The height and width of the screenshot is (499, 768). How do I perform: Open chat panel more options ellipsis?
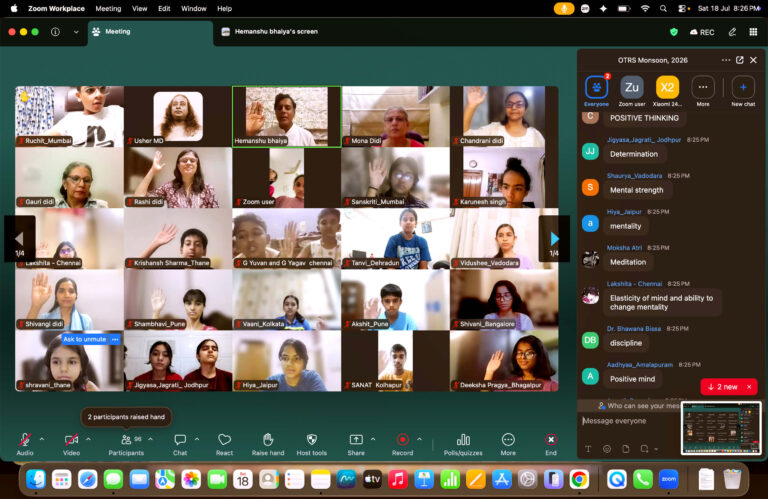(x=725, y=60)
